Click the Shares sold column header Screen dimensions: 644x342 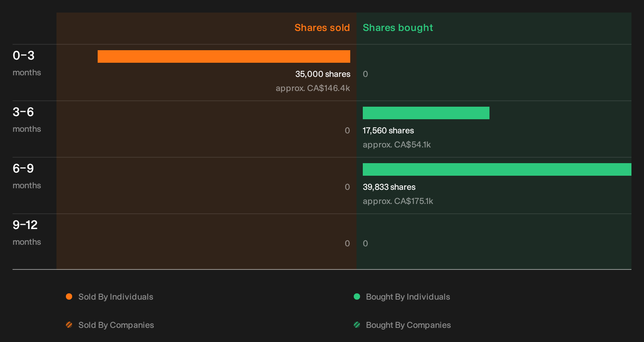[322, 28]
